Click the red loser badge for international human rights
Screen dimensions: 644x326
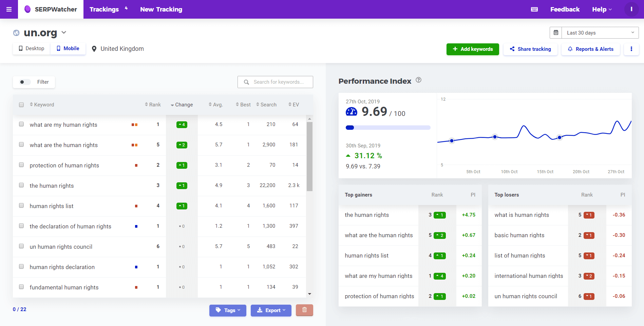[x=589, y=276]
